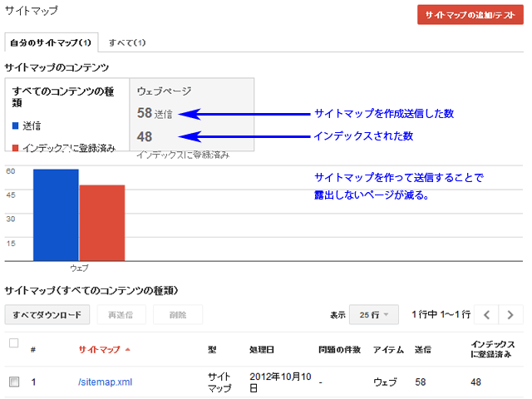This screenshot has width=532, height=399.
Task: Click the すべてダウンロード button
Action: [47, 315]
